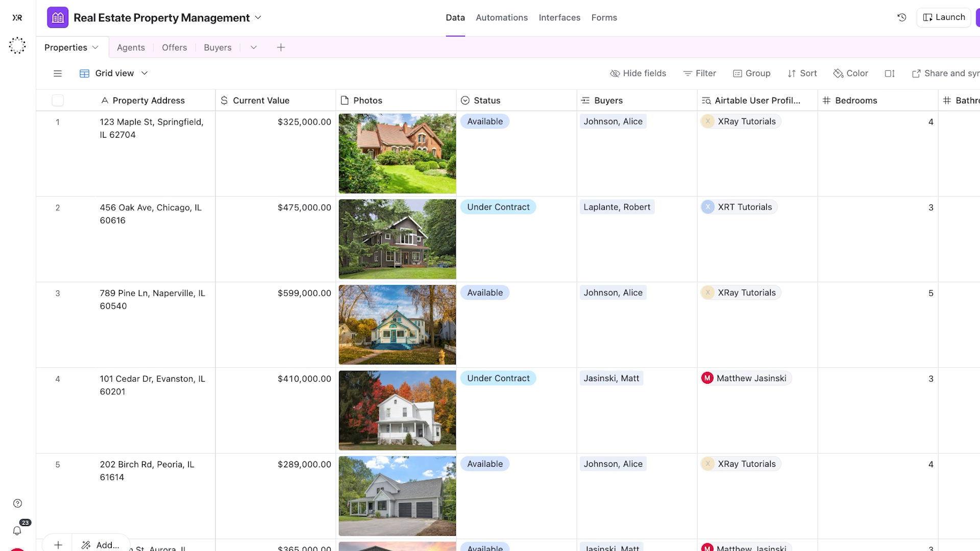Open notifications bell with badge 23

coord(17,530)
